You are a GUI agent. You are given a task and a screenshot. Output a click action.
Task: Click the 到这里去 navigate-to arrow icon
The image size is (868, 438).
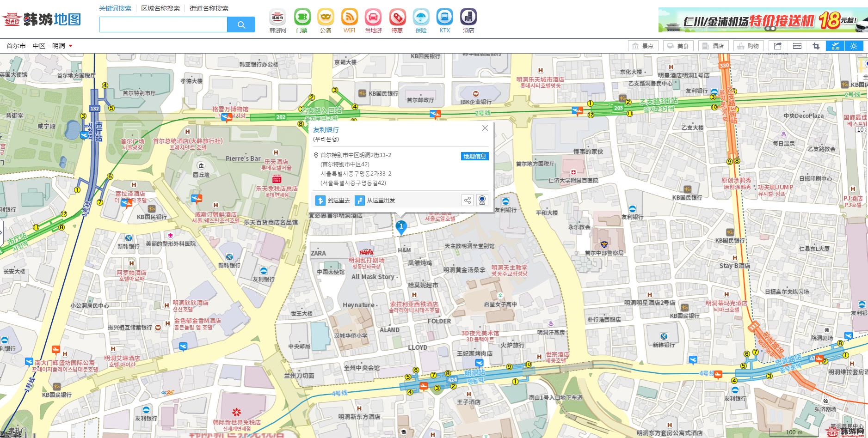point(320,200)
